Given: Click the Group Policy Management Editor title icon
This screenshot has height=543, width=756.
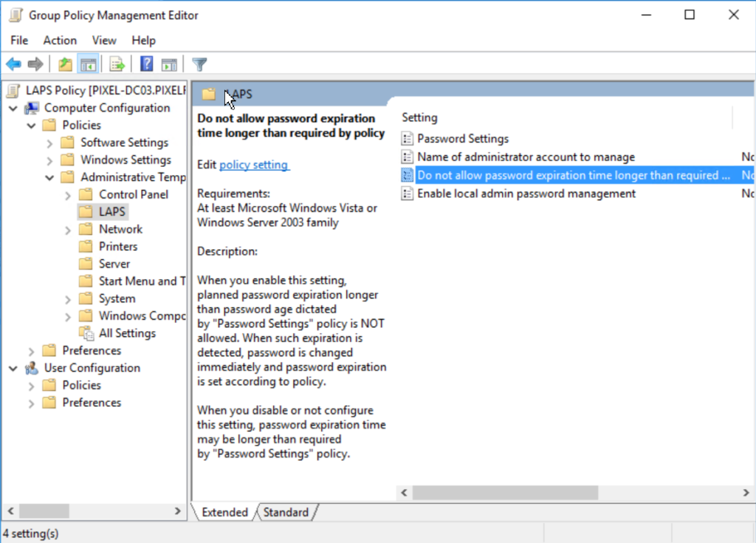Looking at the screenshot, I should coord(16,16).
